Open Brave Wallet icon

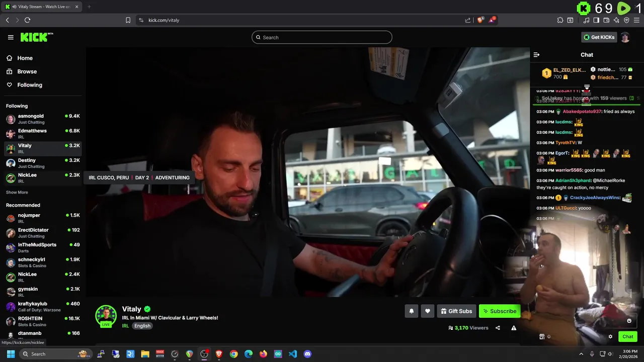[606, 20]
